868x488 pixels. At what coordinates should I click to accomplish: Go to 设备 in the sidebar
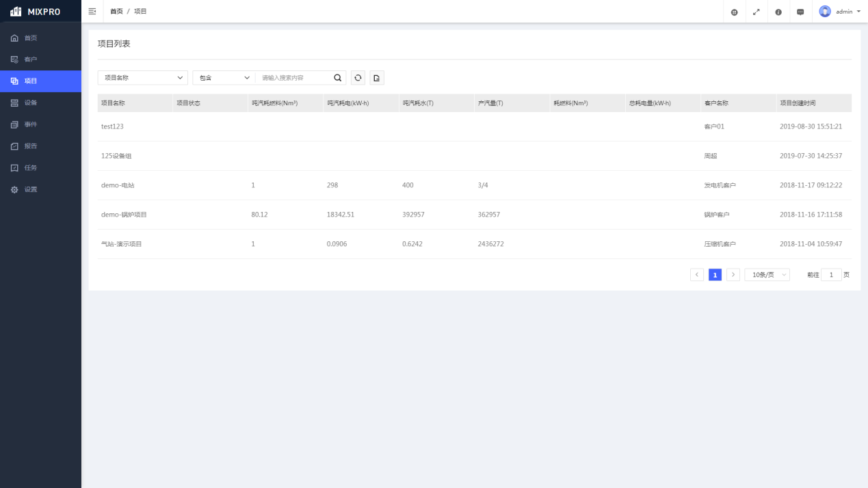tap(31, 103)
